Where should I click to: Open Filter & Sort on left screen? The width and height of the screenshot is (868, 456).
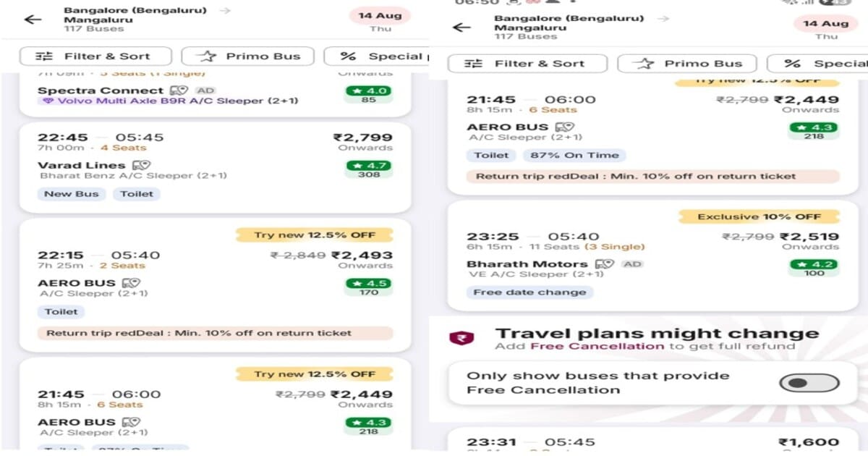pyautogui.click(x=95, y=56)
